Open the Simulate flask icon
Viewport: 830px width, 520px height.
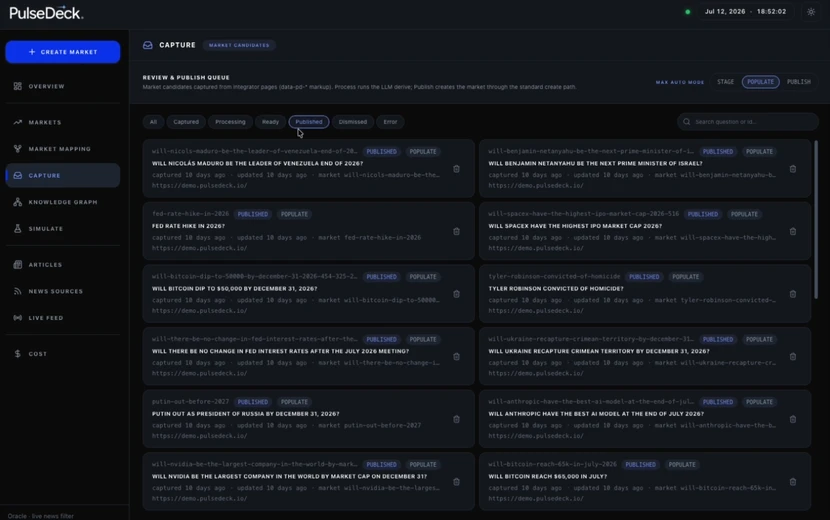[17, 229]
